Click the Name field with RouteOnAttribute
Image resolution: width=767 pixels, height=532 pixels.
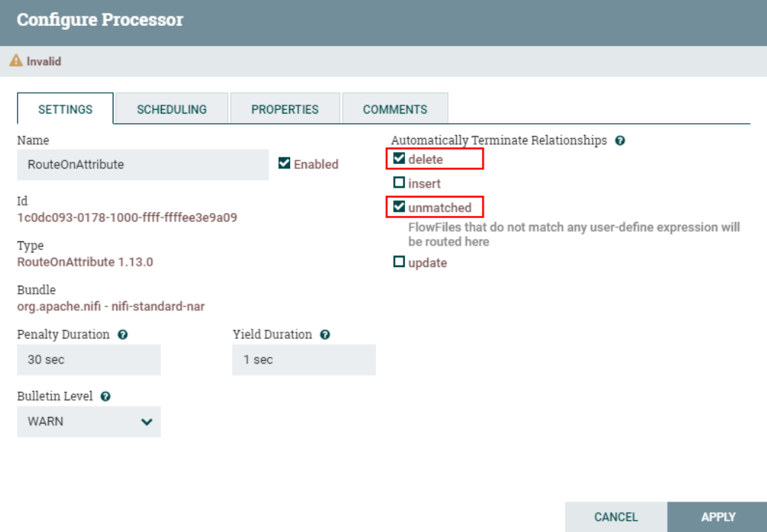[x=143, y=165]
